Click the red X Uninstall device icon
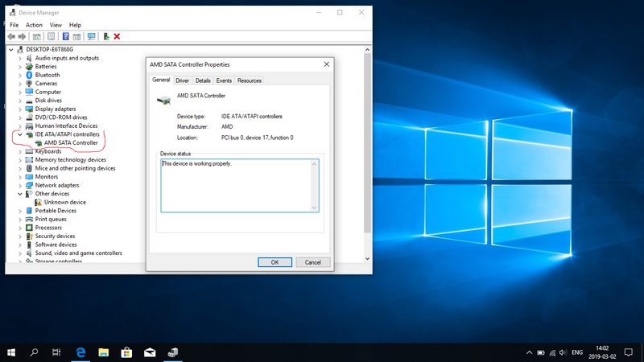 (x=117, y=36)
